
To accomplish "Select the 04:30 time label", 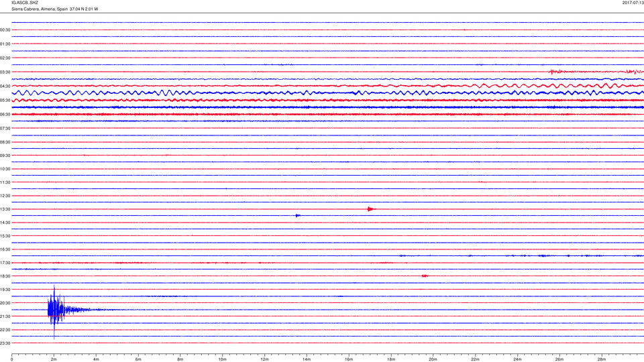I will (5, 86).
